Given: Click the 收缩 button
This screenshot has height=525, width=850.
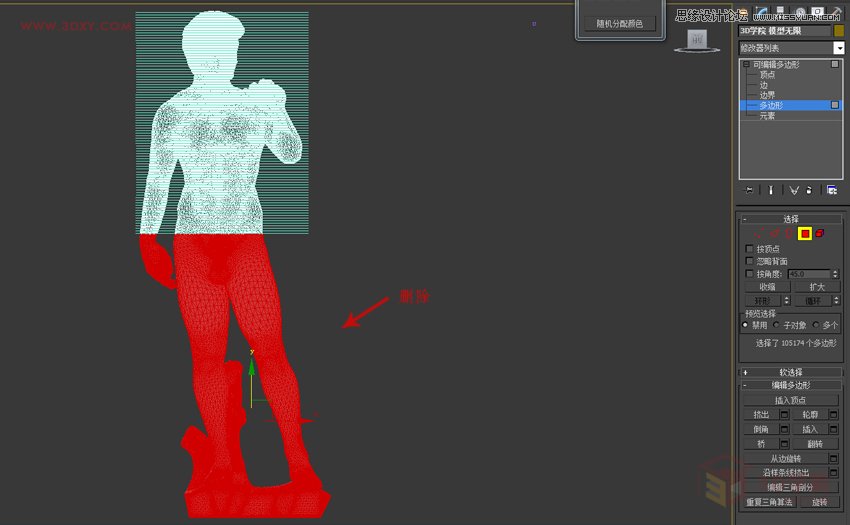Looking at the screenshot, I should [767, 287].
